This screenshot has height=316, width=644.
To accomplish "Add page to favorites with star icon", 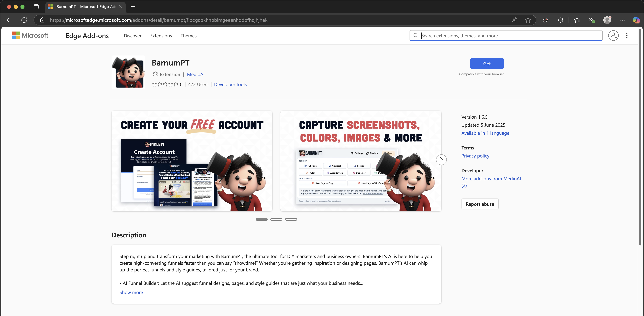I will 528,20.
